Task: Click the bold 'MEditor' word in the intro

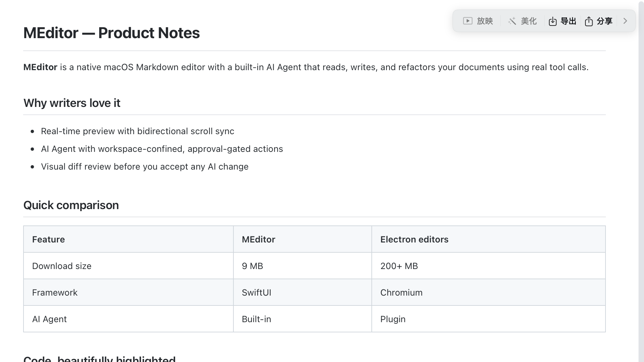Action: pos(40,67)
